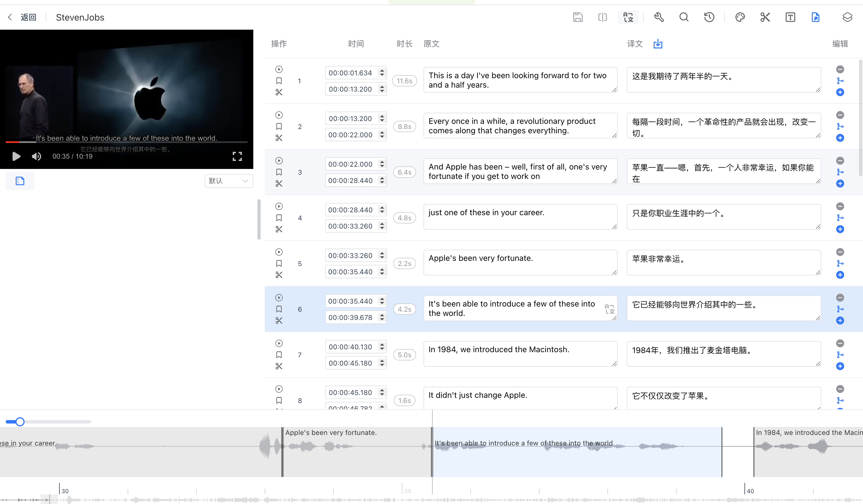Open the wrench tools icon

click(x=659, y=17)
